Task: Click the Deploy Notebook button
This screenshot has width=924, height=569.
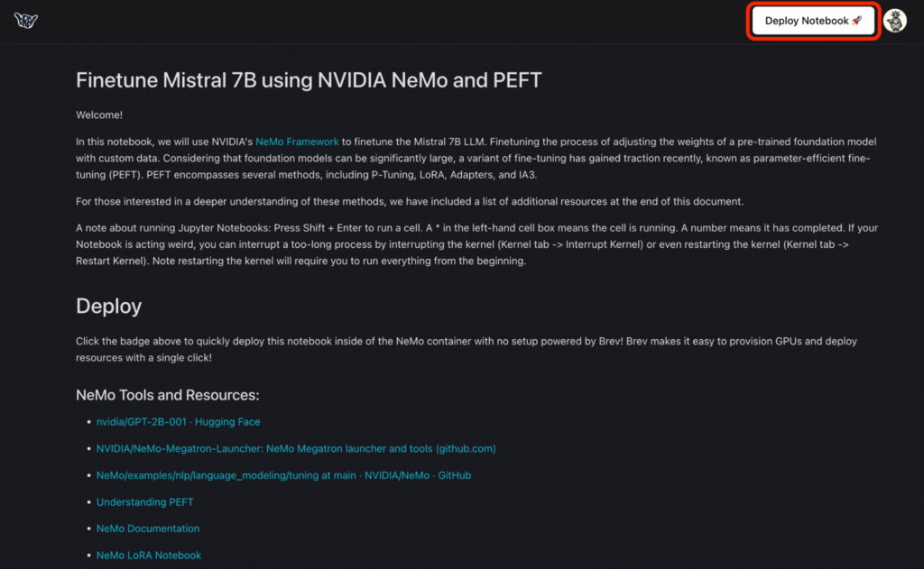Action: tap(813, 21)
